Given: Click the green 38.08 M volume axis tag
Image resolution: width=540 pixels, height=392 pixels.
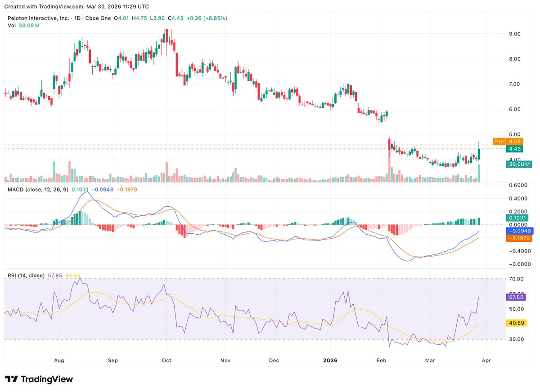Looking at the screenshot, I should point(518,164).
